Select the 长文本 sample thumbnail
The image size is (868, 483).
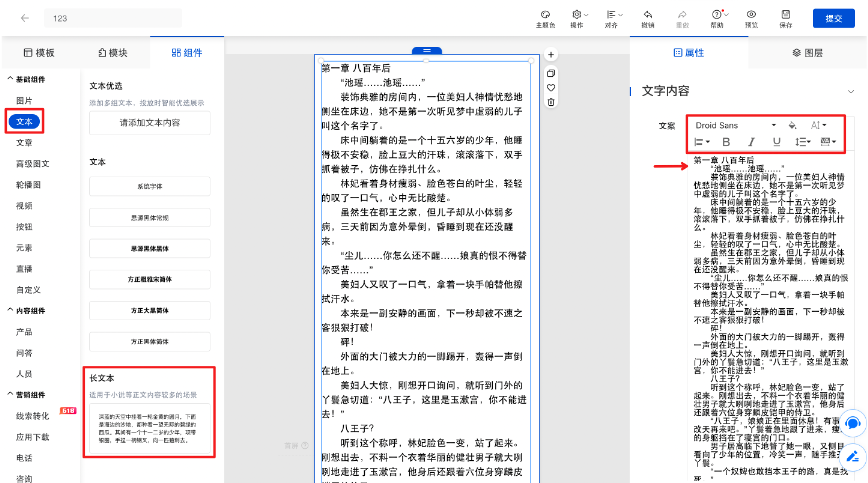click(x=149, y=427)
